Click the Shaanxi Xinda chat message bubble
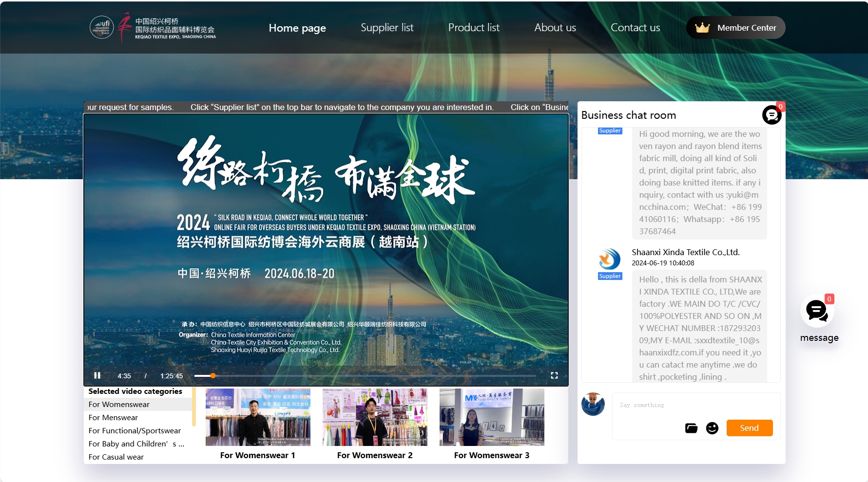 click(699, 326)
